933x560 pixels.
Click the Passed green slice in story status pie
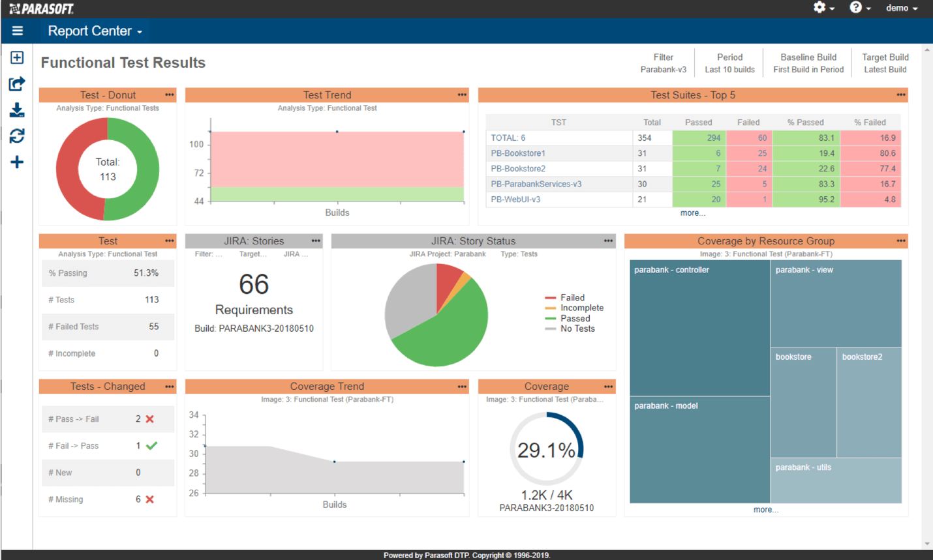click(450, 336)
